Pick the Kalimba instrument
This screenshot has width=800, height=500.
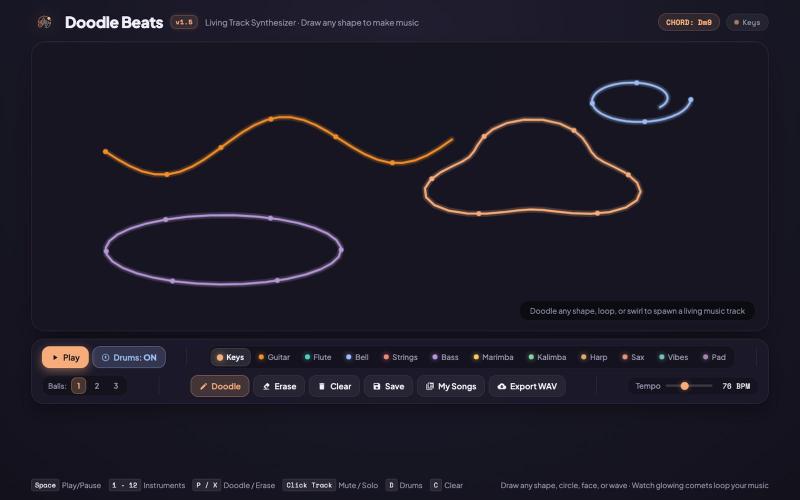click(547, 357)
